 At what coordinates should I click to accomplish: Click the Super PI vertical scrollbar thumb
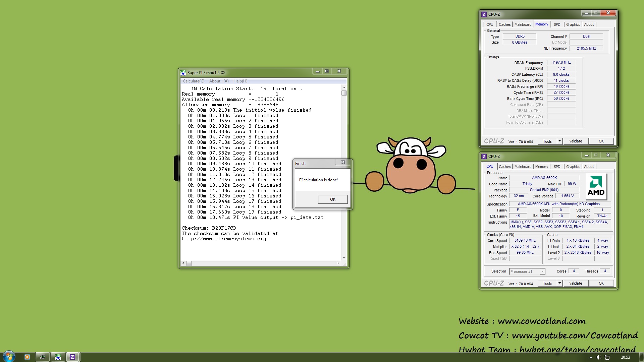point(344,93)
